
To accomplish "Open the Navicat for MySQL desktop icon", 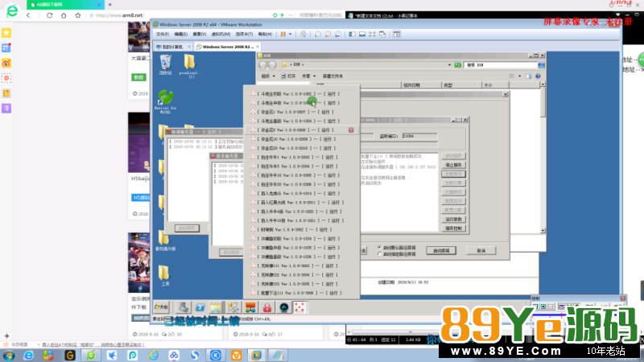I will tap(165, 101).
